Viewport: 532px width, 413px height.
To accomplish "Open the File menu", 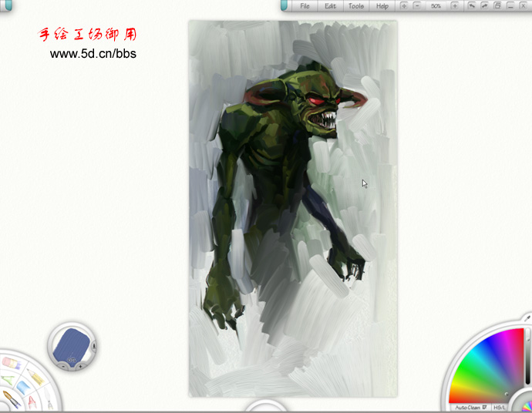I will (305, 5).
